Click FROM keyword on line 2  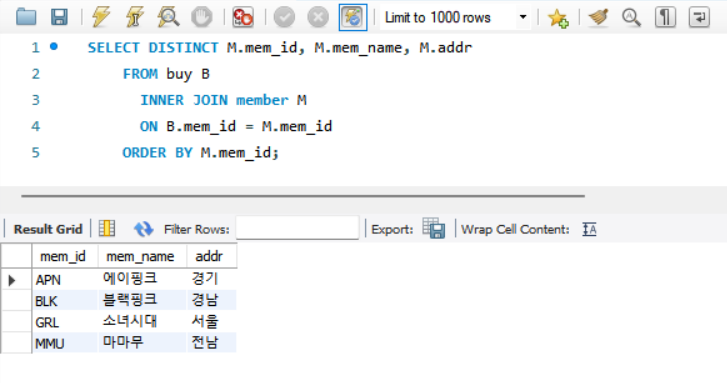click(140, 74)
